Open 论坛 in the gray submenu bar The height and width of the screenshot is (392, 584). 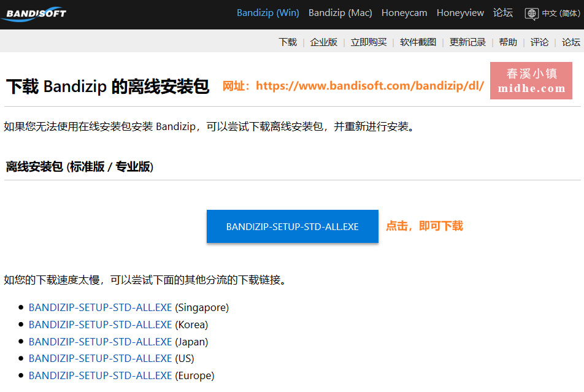(571, 42)
